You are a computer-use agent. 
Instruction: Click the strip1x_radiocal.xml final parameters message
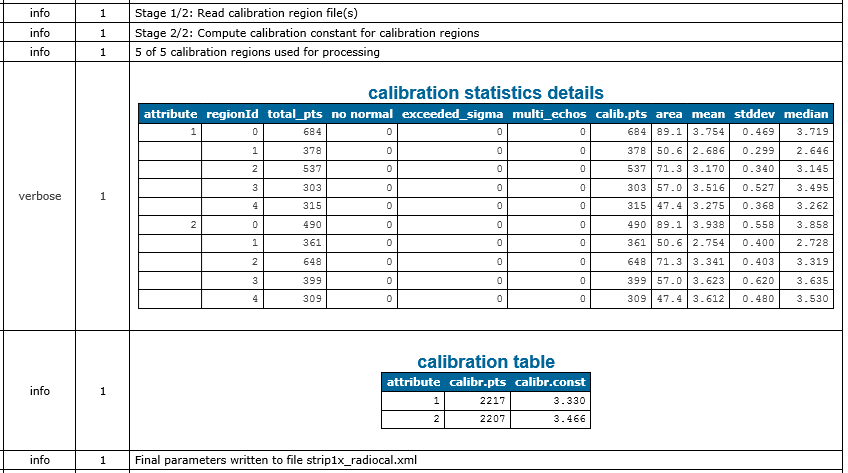[275, 460]
